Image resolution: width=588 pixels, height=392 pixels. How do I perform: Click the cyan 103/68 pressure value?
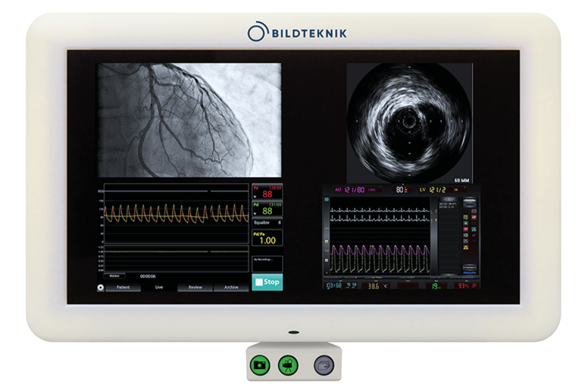335,286
